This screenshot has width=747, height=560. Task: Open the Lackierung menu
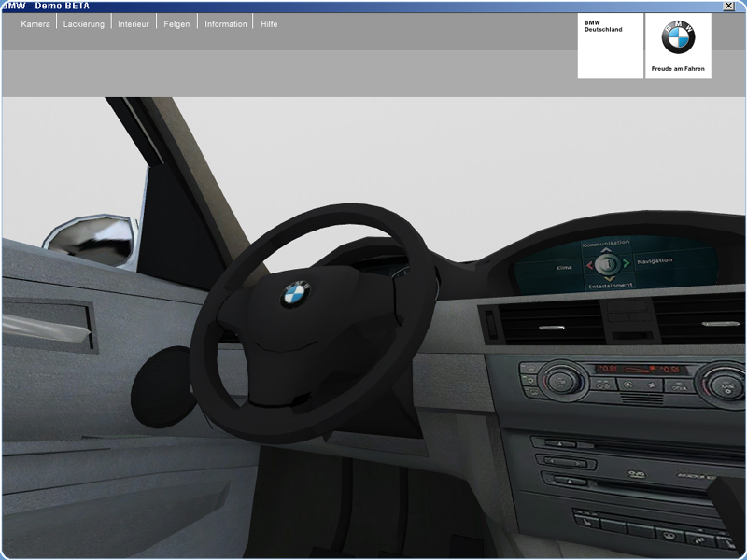click(84, 24)
